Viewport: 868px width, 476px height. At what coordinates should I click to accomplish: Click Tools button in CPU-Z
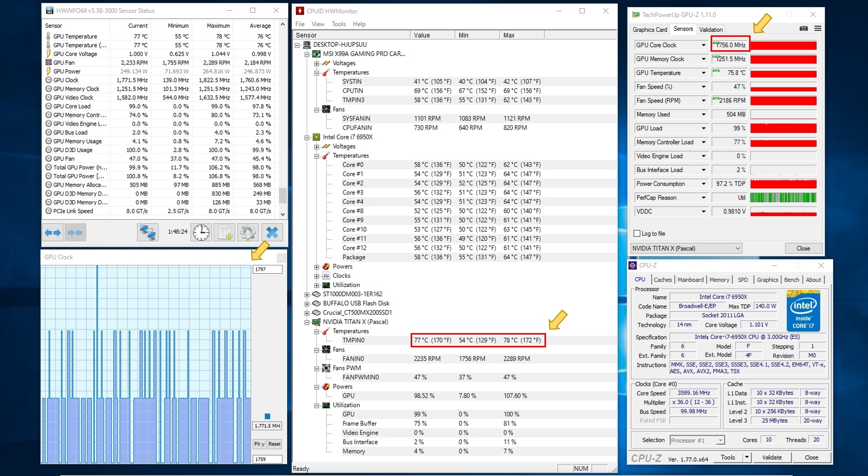click(x=728, y=458)
